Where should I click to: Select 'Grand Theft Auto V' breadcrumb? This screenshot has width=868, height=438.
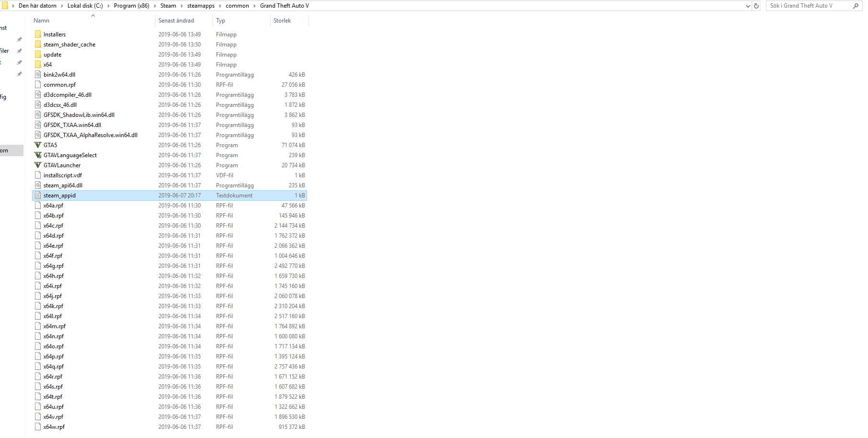(x=285, y=6)
